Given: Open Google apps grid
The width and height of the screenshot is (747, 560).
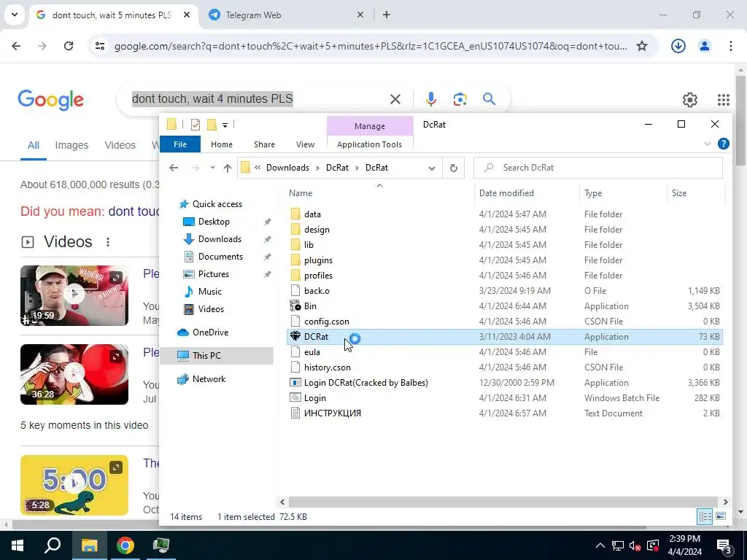Looking at the screenshot, I should coord(723,99).
